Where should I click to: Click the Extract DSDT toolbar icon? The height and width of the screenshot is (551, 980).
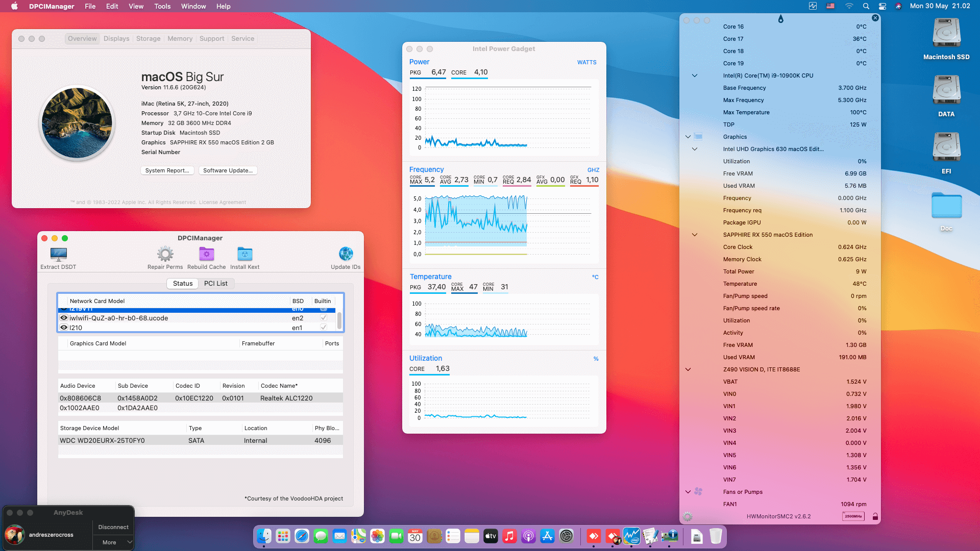[x=58, y=254]
